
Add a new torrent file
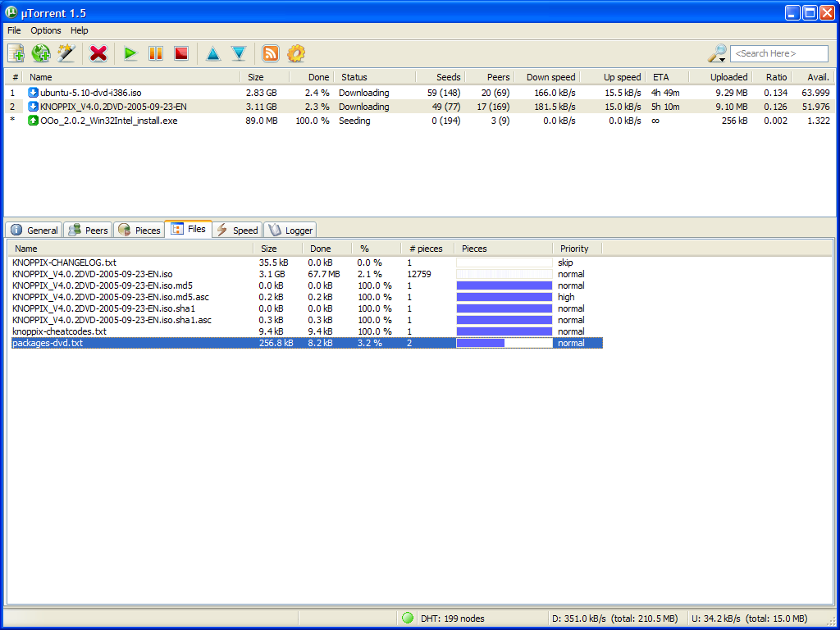[x=16, y=52]
